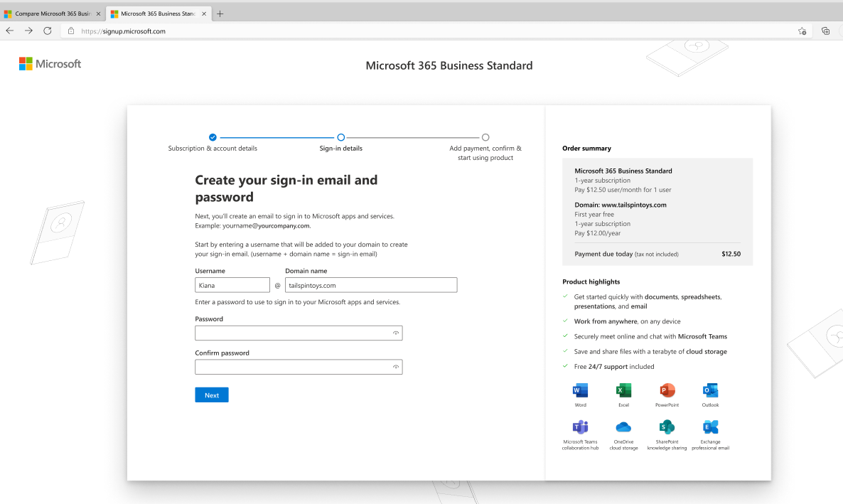843x504 pixels.
Task: Click Create your sign-in email heading
Action: point(286,188)
